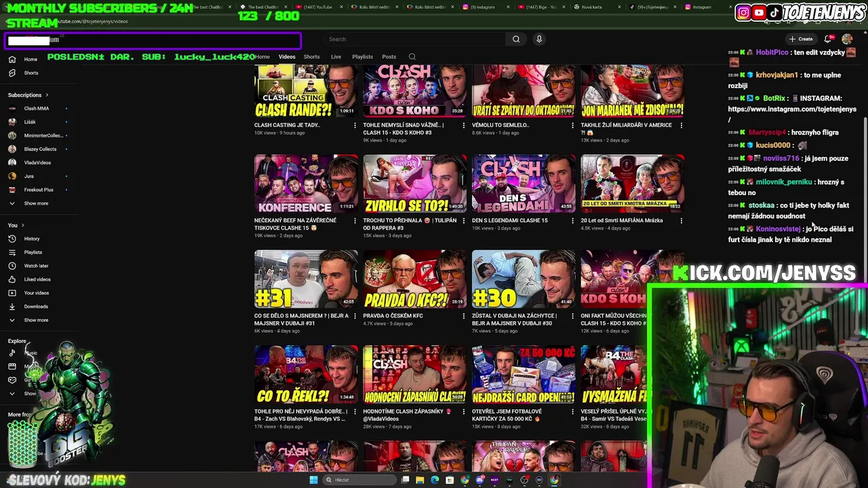
Task: Open channel Playlists tab
Action: (x=362, y=57)
